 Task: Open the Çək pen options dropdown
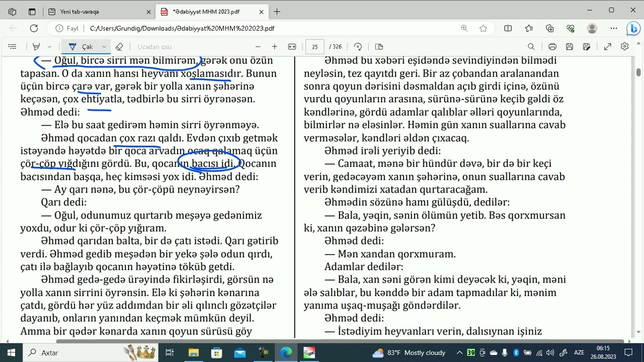(104, 47)
